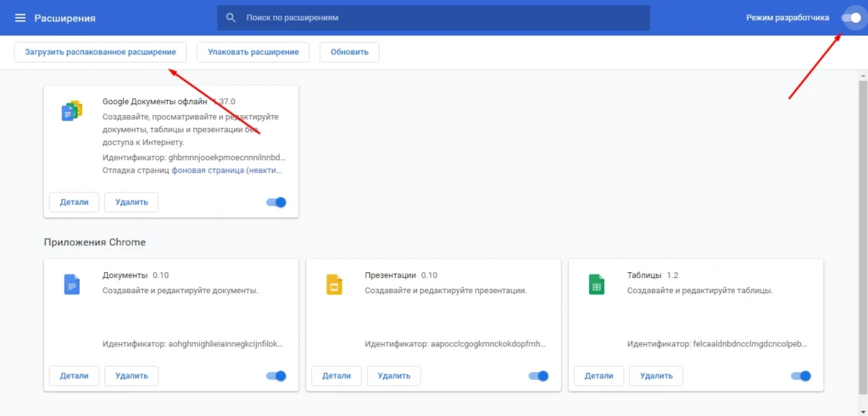Image resolution: width=868 pixels, height=416 pixels.
Task: Turn off the Презентации app toggle
Action: [538, 376]
